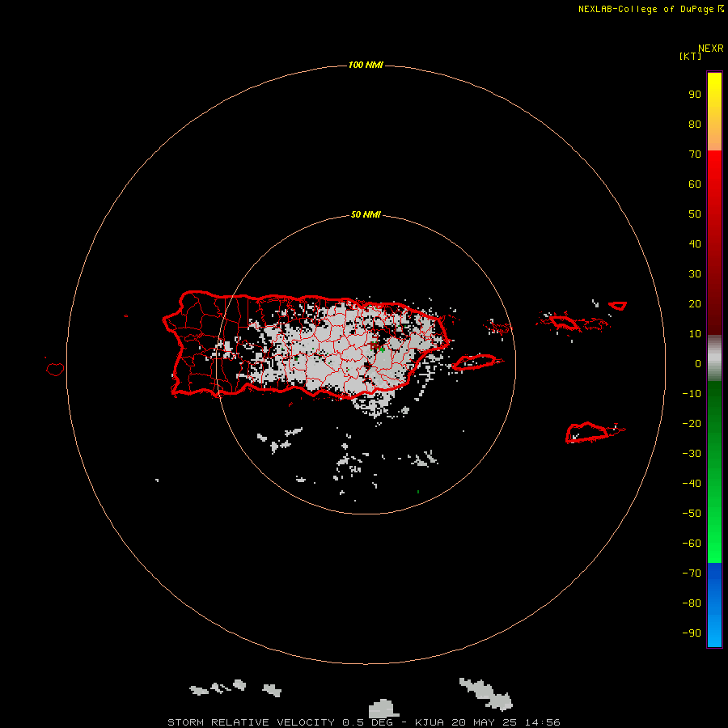Click the 40 value on the velocity scale
The width and height of the screenshot is (728, 728).
click(x=695, y=244)
